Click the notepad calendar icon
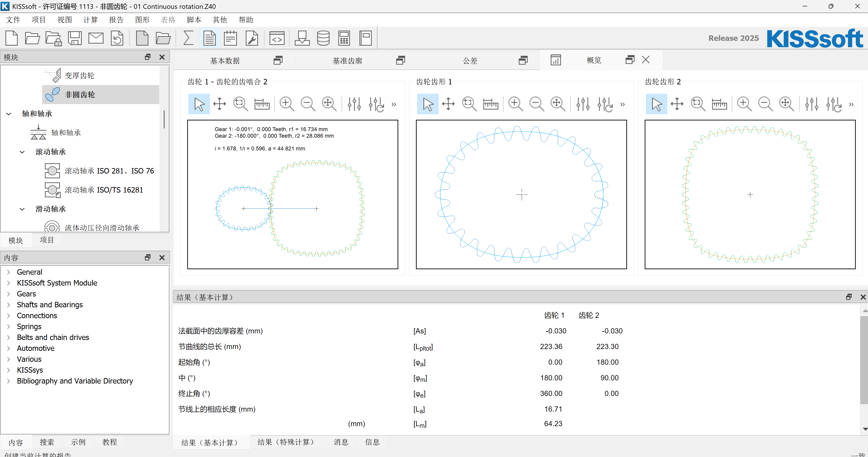This screenshot has height=457, width=868. tap(231, 38)
